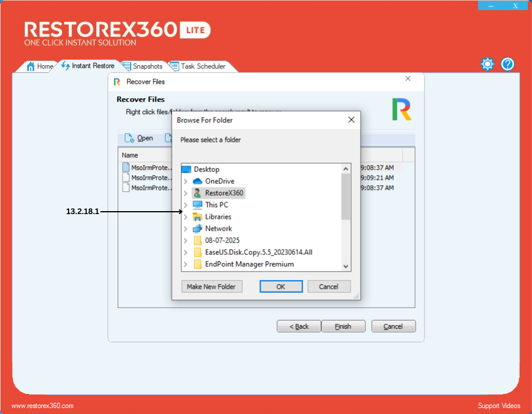The width and height of the screenshot is (532, 414).
Task: Expand the This PC tree node
Action: (186, 205)
